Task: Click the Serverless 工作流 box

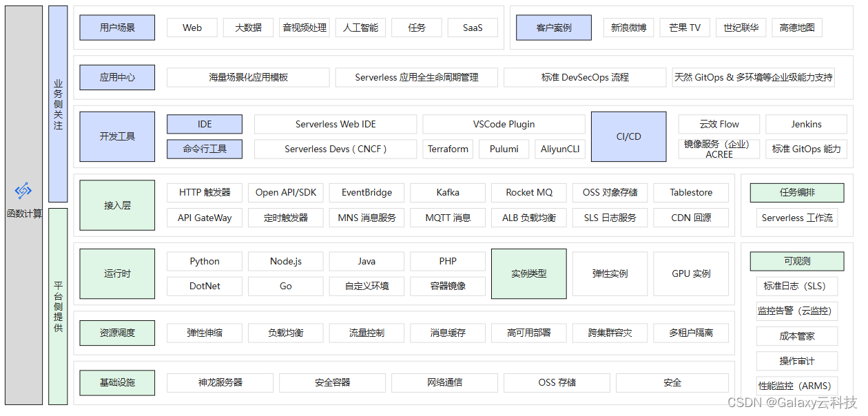Action: (797, 218)
